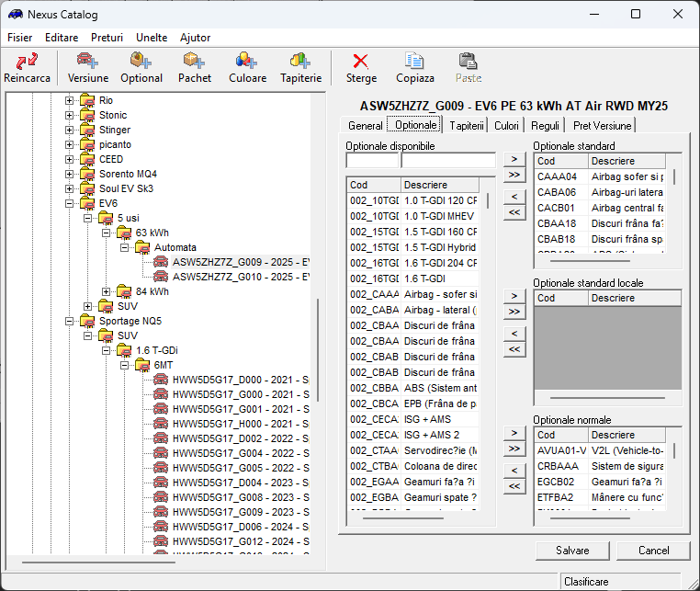This screenshot has width=700, height=591.
Task: Move selected option to Optionale standard (>)
Action: tap(514, 159)
